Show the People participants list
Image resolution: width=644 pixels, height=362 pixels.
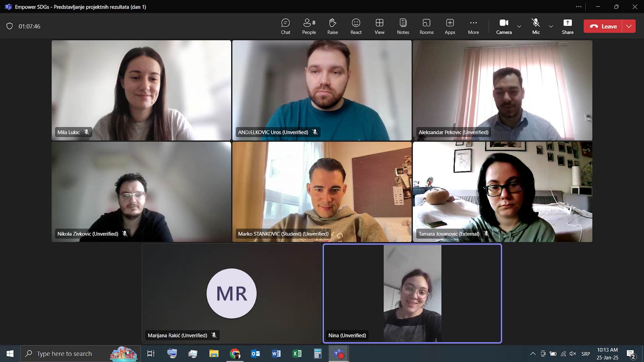[309, 26]
